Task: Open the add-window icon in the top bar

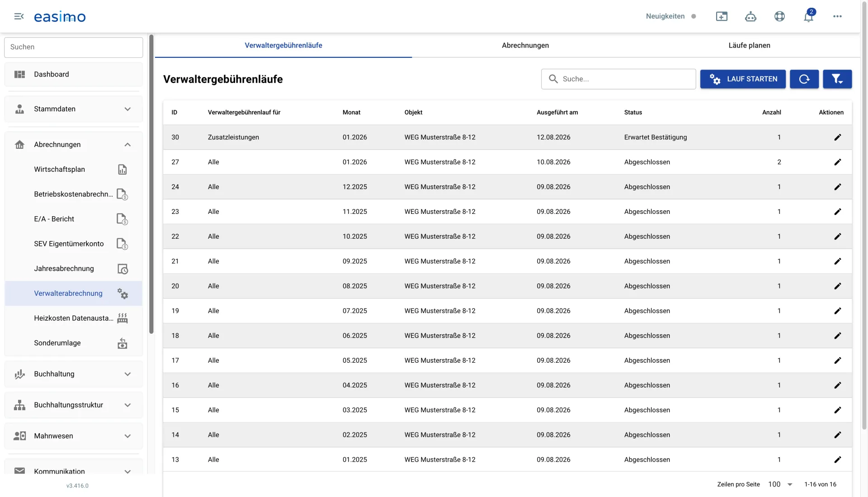Action: pyautogui.click(x=722, y=16)
